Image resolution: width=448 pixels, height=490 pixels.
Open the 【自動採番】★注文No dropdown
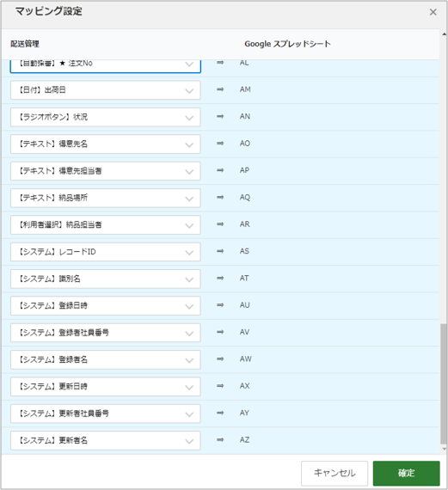pyautogui.click(x=106, y=66)
